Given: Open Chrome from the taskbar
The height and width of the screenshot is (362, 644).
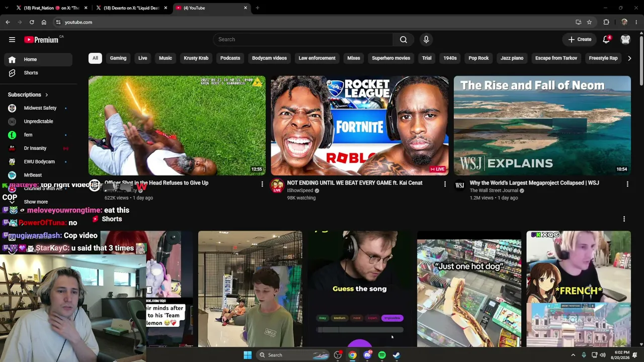Looking at the screenshot, I should click(x=353, y=355).
